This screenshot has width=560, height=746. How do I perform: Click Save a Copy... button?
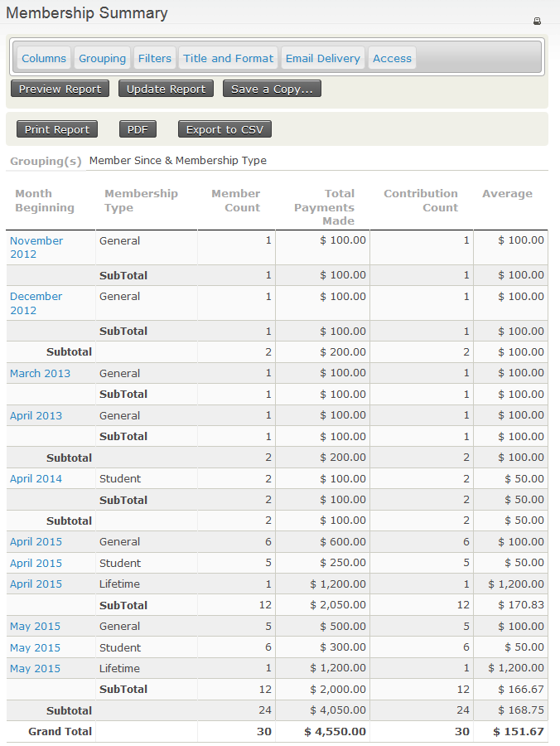[x=272, y=89]
